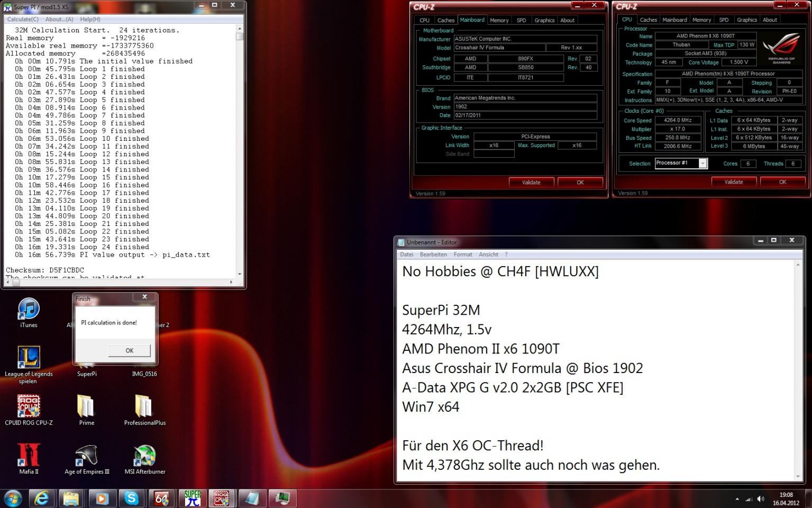Click the Windows Start orb

point(12,498)
